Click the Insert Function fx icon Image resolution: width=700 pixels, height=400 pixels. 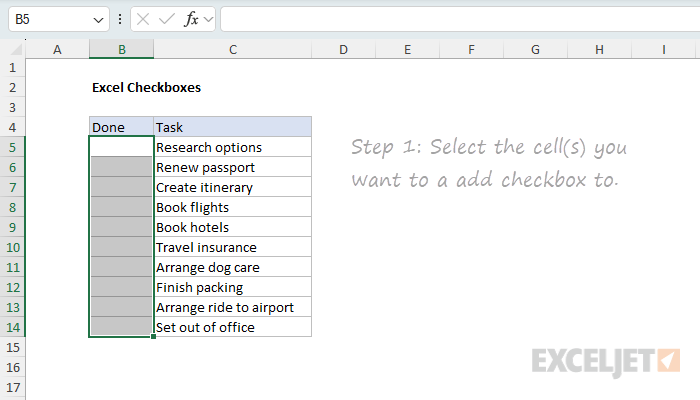pos(191,19)
